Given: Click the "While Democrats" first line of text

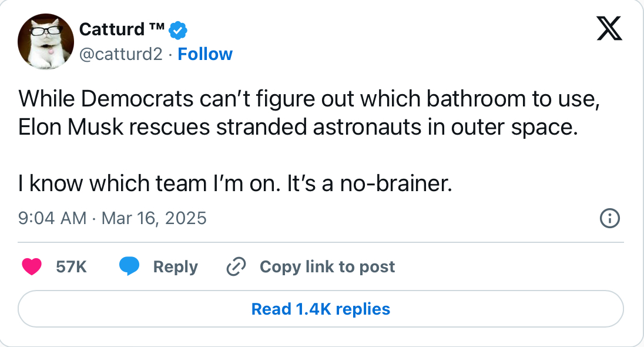Looking at the screenshot, I should pyautogui.click(x=309, y=98).
